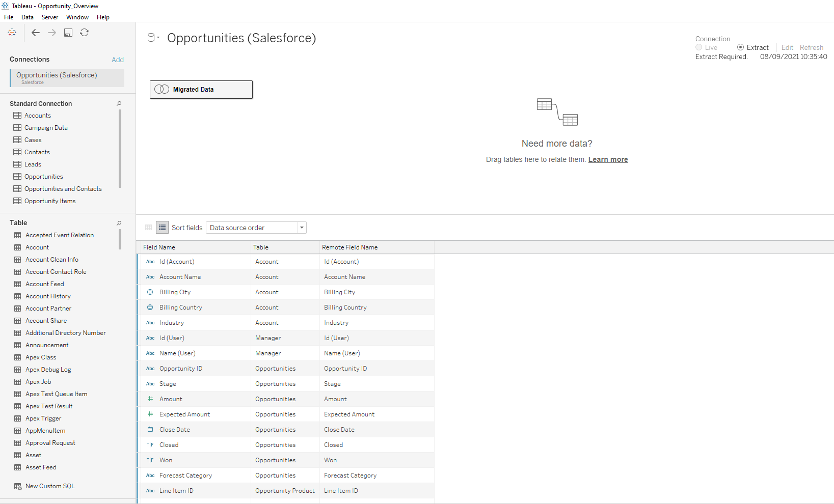
Task: Click the Refresh extract link
Action: pos(812,47)
